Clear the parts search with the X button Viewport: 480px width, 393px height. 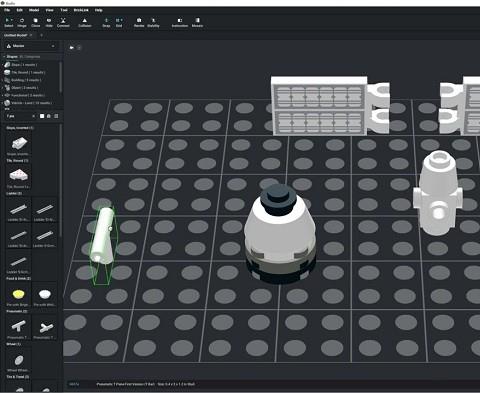(33, 116)
